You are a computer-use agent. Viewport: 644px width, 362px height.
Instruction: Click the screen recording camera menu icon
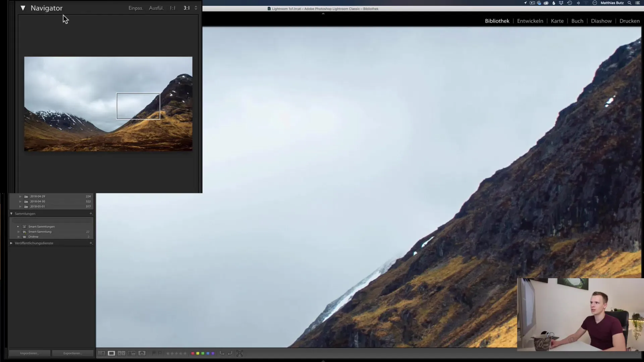coord(532,3)
